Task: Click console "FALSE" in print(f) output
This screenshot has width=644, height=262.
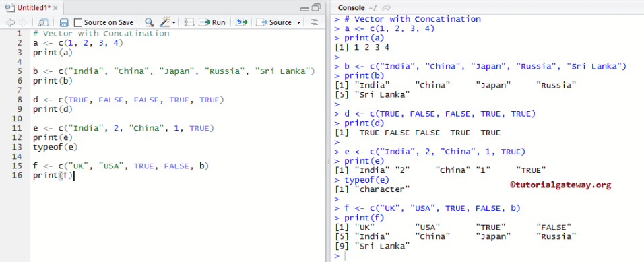Action: click(554, 227)
